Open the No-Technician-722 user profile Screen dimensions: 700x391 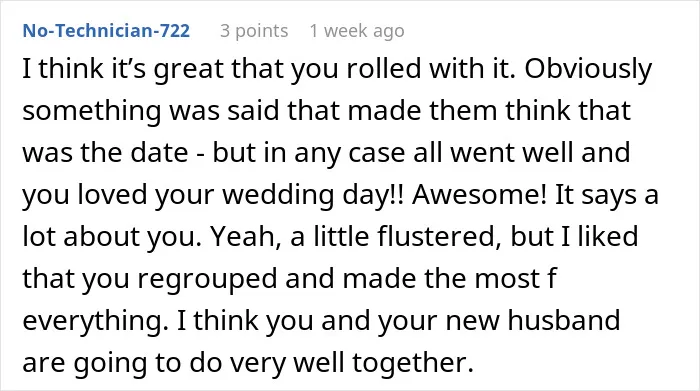(106, 31)
